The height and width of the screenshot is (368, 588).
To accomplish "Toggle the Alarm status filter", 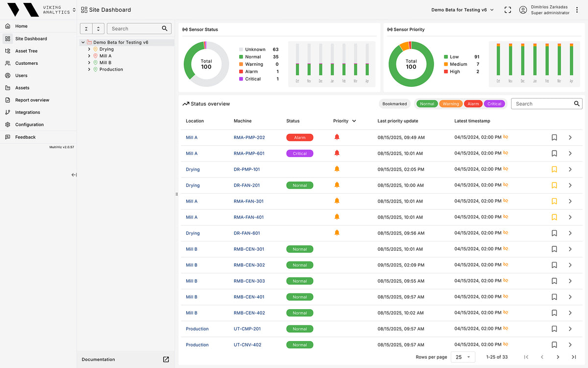I will (473, 104).
